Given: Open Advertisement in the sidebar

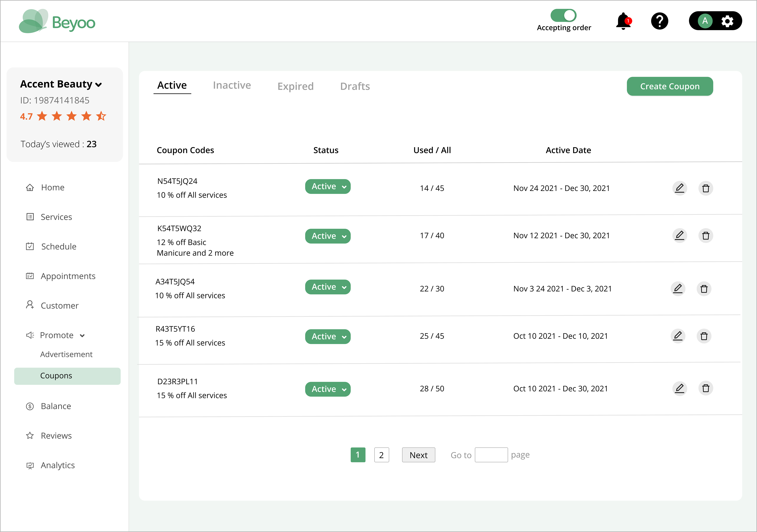Looking at the screenshot, I should [x=66, y=354].
